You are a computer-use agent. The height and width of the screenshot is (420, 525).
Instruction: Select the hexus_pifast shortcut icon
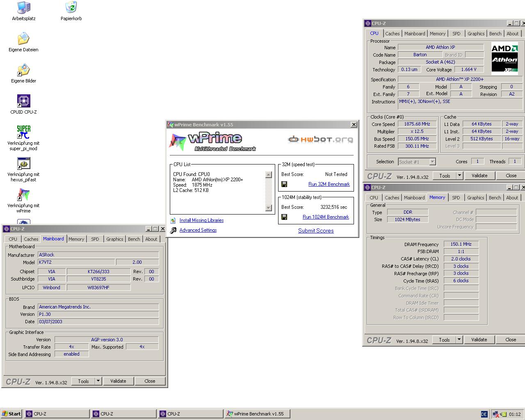tap(24, 163)
